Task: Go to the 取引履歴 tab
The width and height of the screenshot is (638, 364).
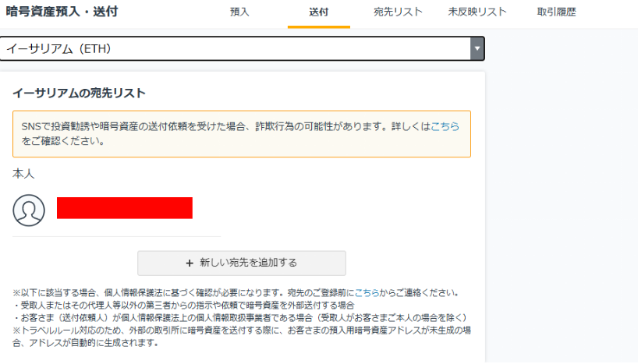Action: pyautogui.click(x=557, y=12)
